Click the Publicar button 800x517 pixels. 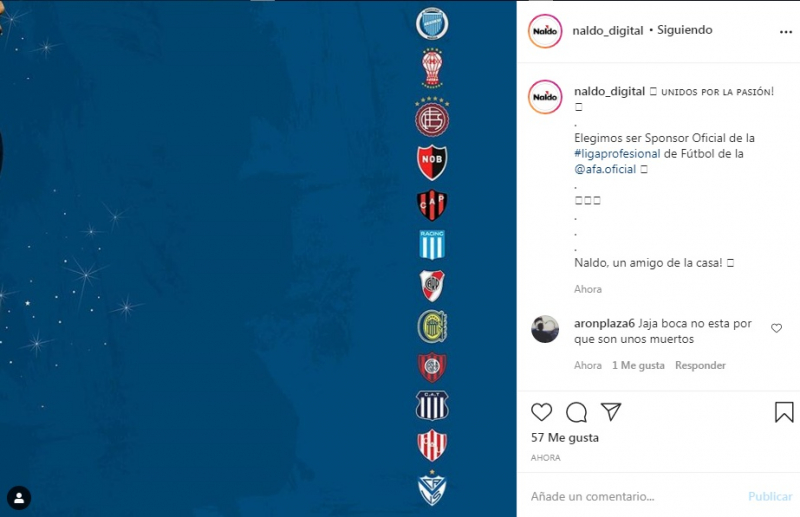click(x=770, y=496)
